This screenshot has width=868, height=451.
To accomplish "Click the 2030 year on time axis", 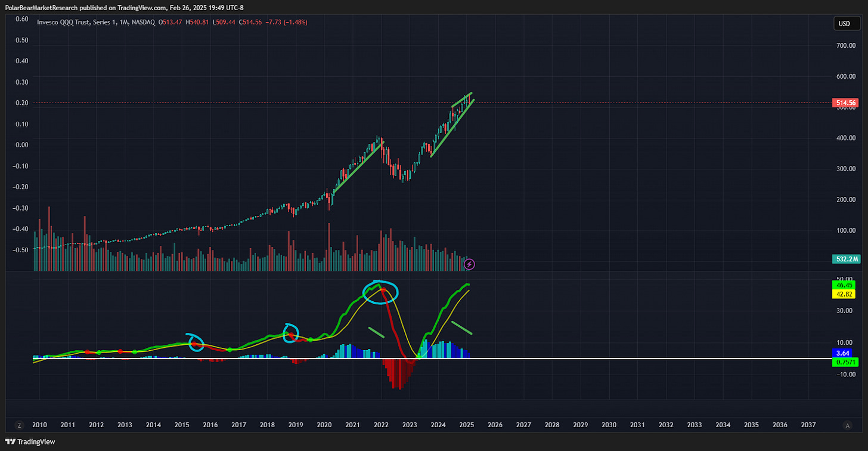I will [609, 425].
